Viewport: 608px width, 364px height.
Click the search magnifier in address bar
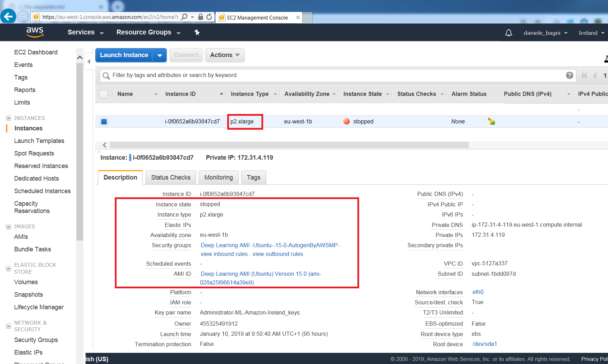pos(184,17)
